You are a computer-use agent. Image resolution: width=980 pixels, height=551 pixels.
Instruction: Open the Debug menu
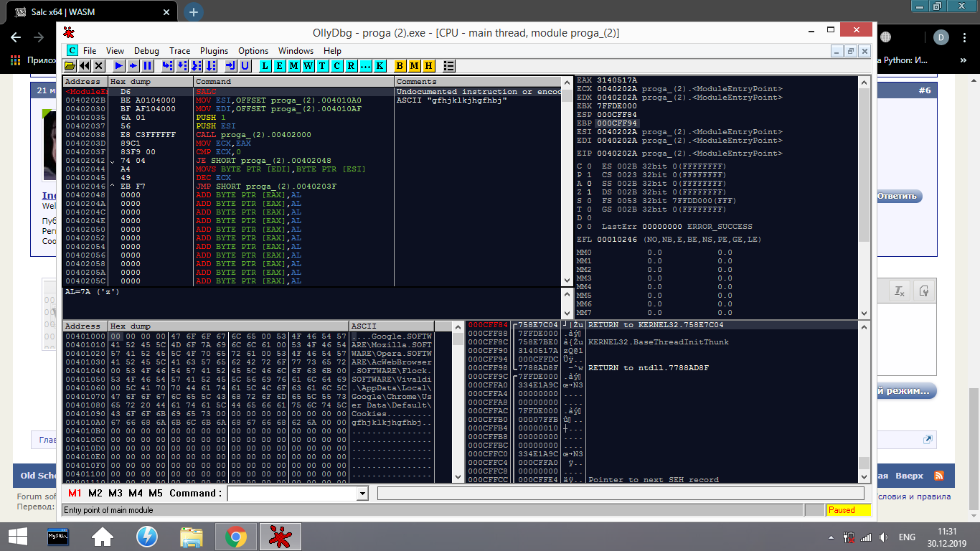[146, 51]
